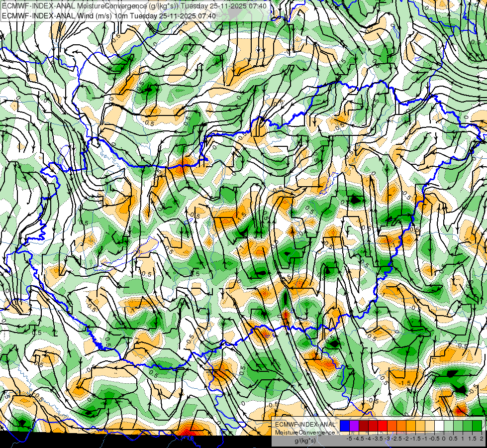
Task: Click the pale peach swatch between -1 and -0.5
Action: [430, 426]
